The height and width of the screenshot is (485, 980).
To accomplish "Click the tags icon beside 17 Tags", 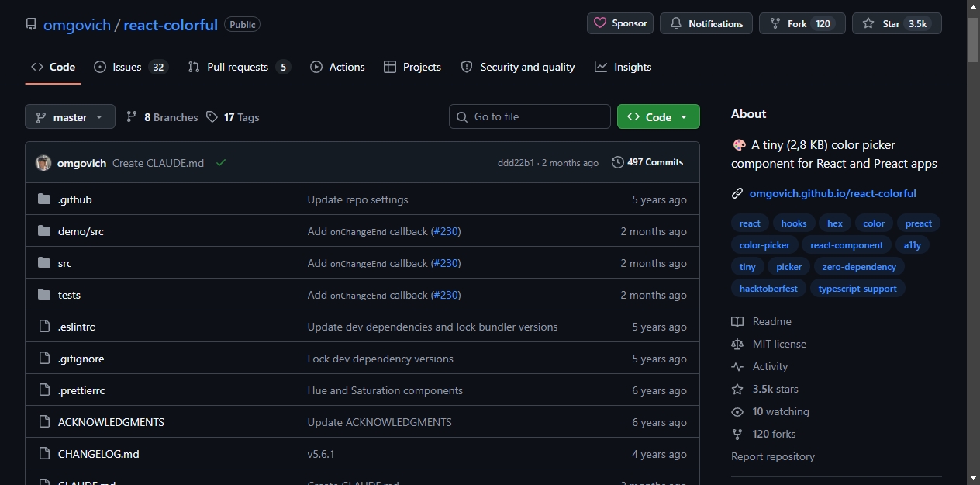I will tap(212, 117).
